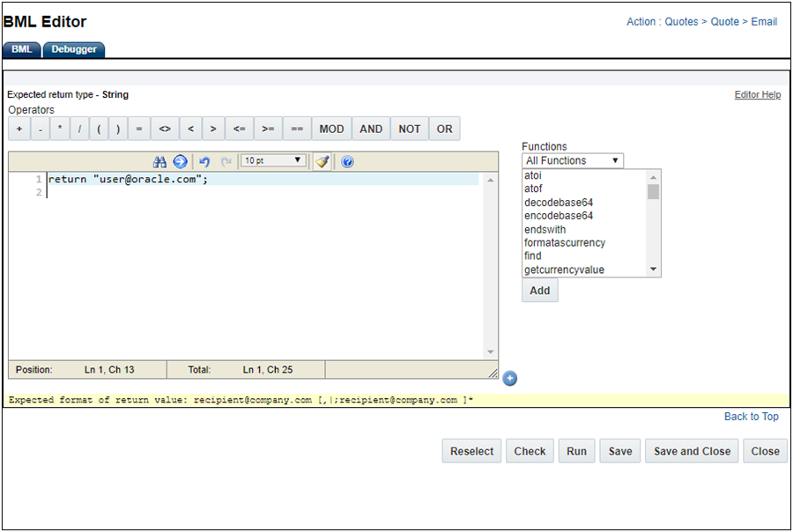
Task: Insert the not-equal <> operator
Action: point(164,129)
